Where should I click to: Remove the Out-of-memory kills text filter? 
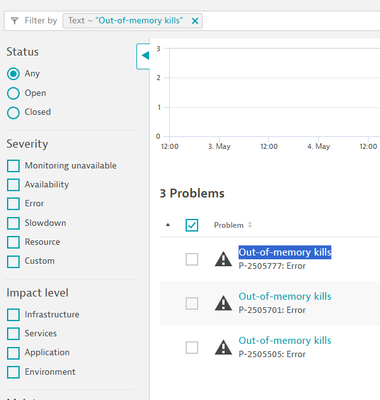tap(195, 21)
